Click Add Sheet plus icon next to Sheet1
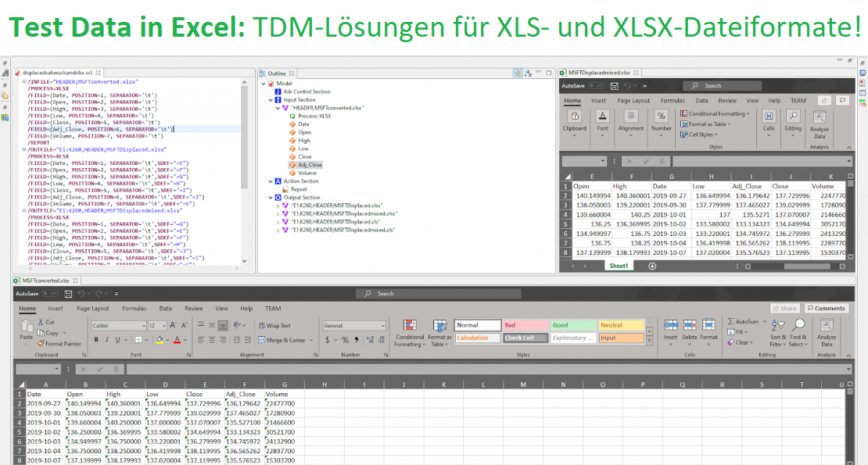This screenshot has width=868, height=465. coord(652,266)
